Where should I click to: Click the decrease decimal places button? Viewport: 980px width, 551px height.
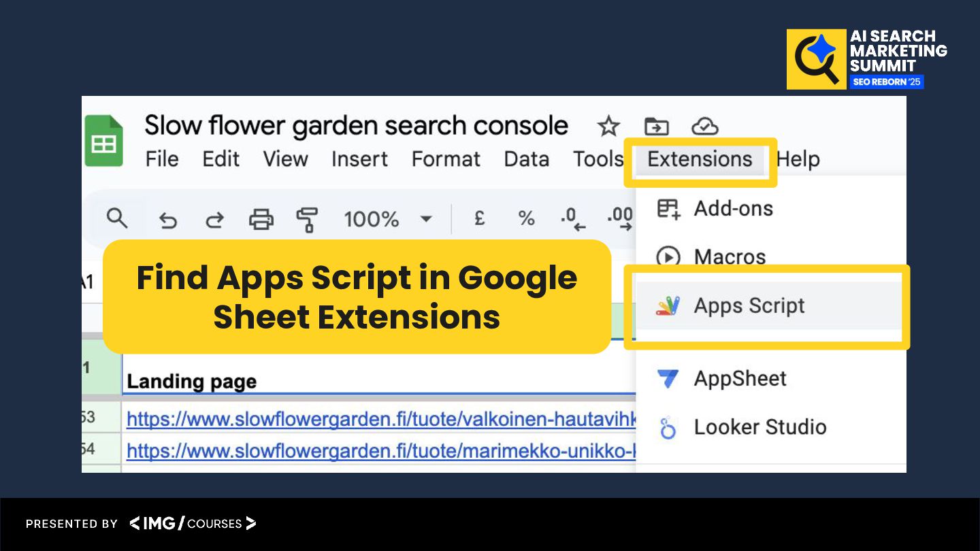click(x=572, y=219)
